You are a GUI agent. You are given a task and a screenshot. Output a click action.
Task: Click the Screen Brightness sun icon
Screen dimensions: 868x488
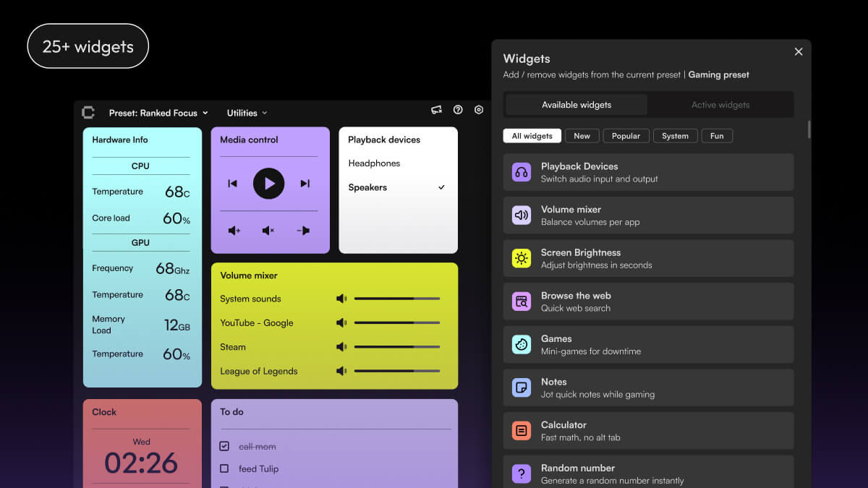[522, 258]
